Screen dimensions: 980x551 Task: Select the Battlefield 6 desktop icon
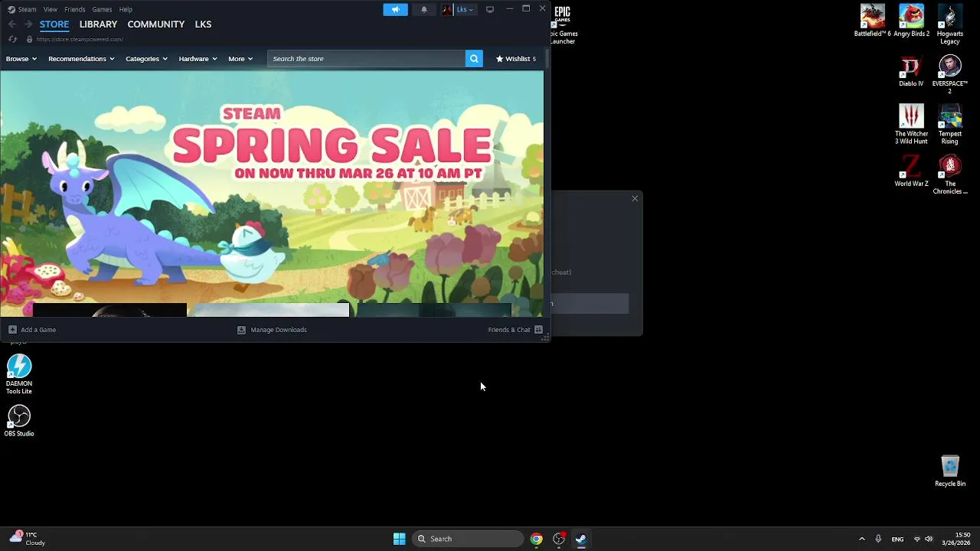point(873,21)
